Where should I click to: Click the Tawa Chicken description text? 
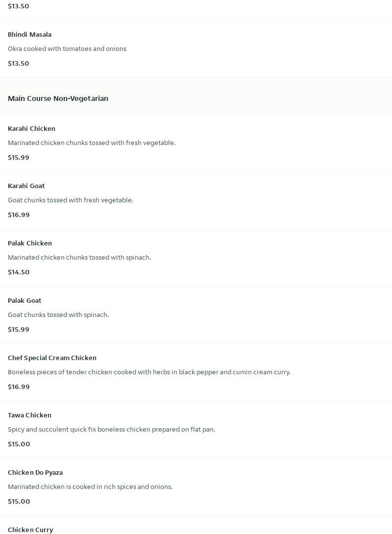coord(111,429)
